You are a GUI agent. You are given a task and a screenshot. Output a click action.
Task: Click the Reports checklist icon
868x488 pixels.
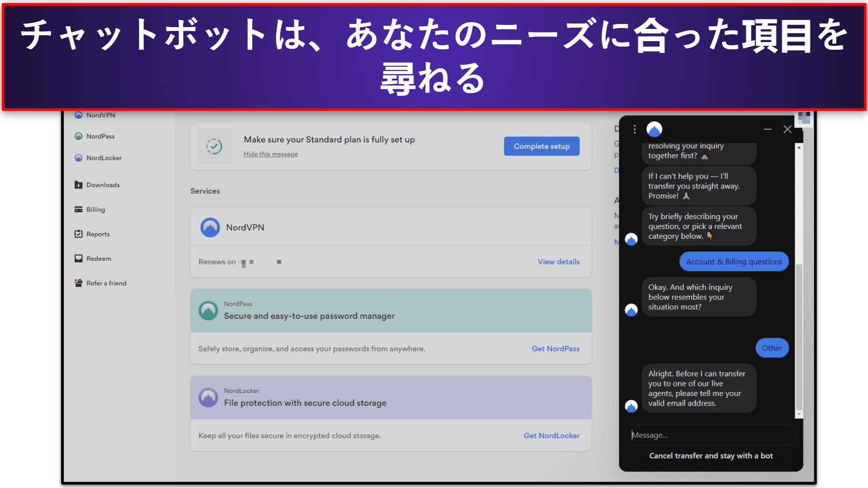point(78,234)
